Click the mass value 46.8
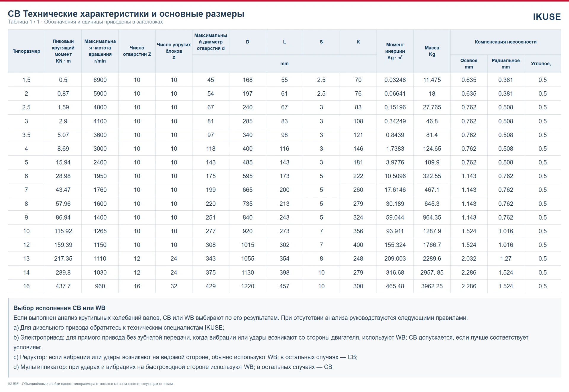Image resolution: width=569 pixels, height=392 pixels. click(x=432, y=121)
